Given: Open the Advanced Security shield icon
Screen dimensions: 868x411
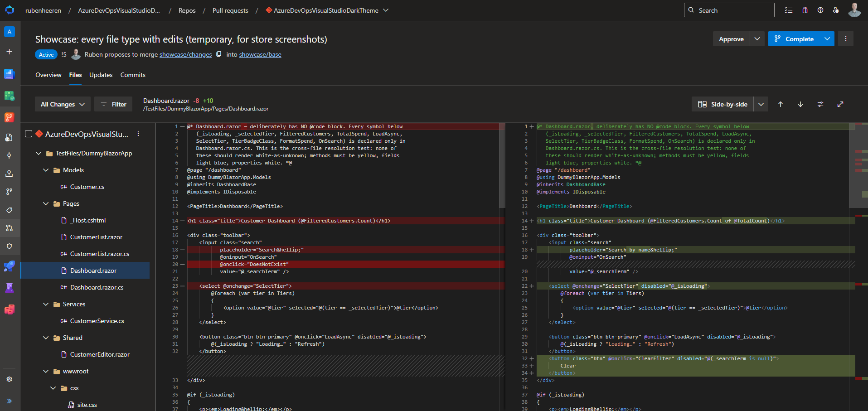Looking at the screenshot, I should (10, 246).
